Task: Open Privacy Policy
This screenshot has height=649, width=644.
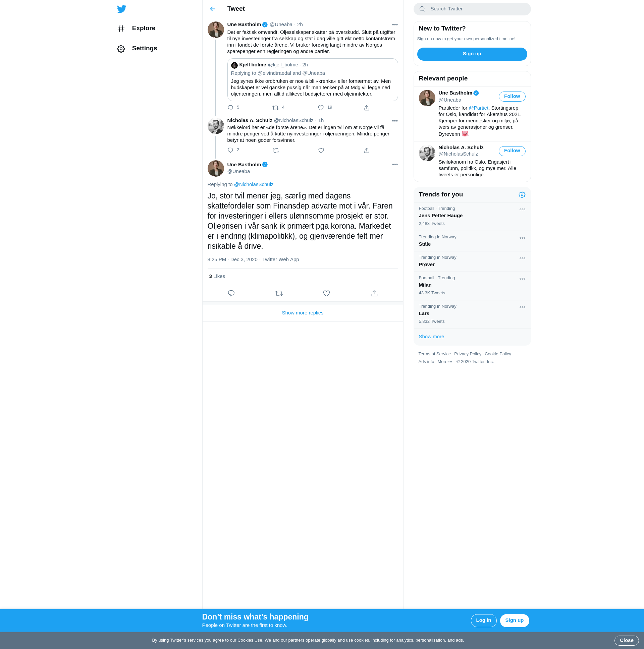Action: point(468,354)
